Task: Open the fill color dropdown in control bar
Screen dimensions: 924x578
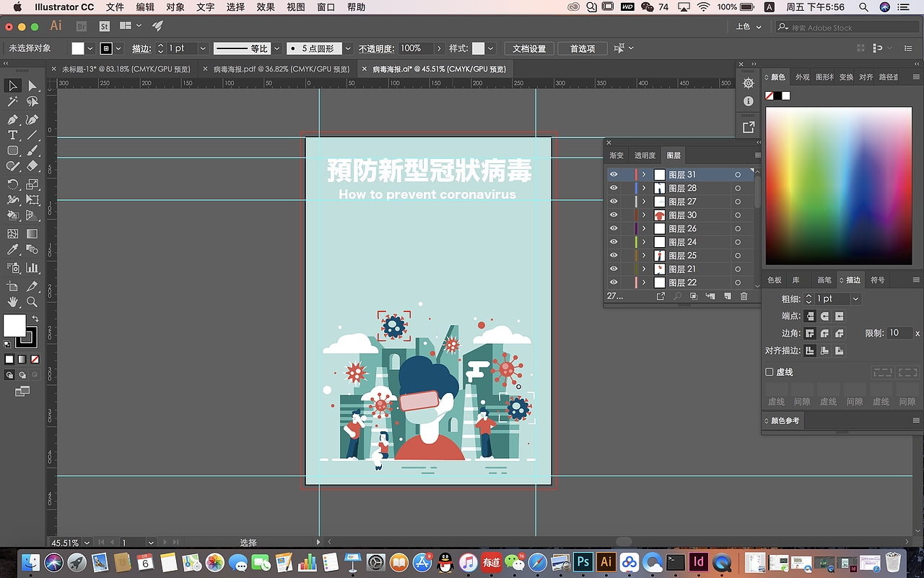Action: point(90,48)
